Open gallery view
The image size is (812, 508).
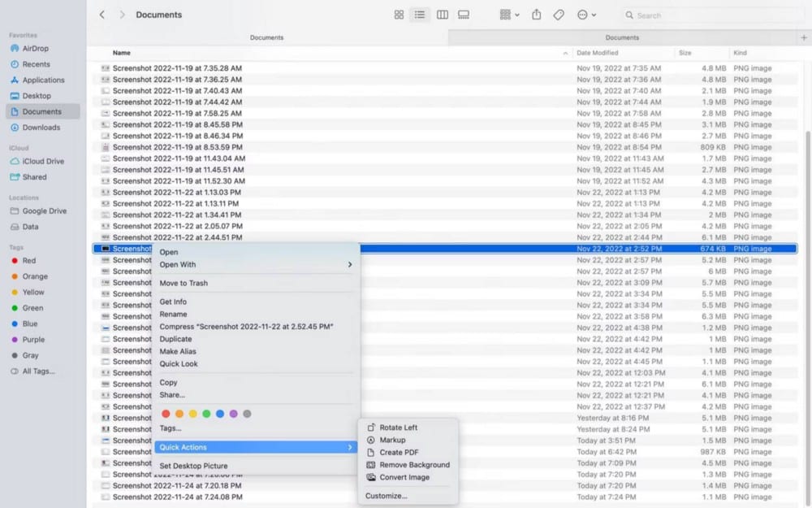(x=463, y=15)
